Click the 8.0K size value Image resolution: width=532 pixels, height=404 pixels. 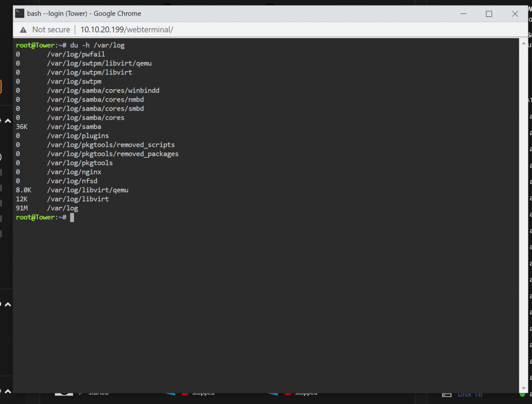[24, 190]
